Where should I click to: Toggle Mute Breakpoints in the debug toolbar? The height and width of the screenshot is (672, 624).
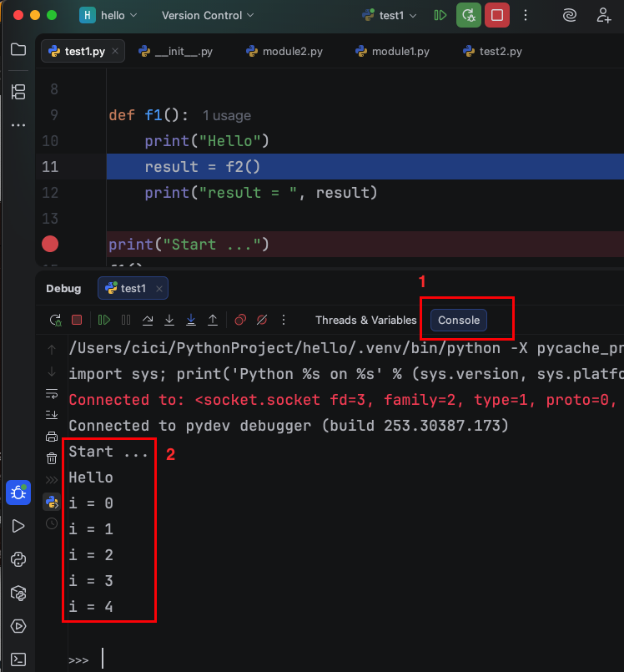pyautogui.click(x=261, y=320)
